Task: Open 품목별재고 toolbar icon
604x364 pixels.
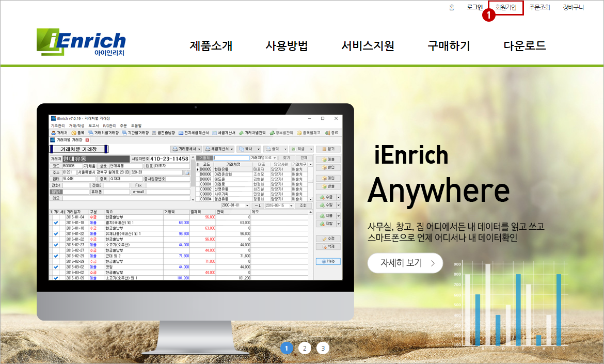Action: click(309, 133)
